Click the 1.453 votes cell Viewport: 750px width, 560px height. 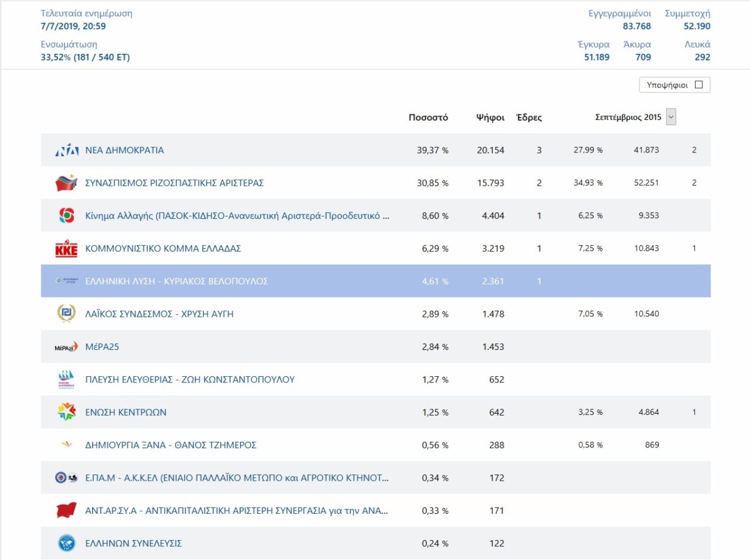pos(493,347)
